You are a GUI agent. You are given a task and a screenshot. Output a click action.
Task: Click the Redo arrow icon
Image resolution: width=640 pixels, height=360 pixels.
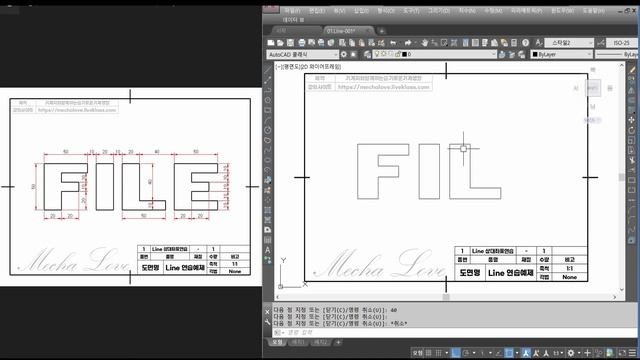pos(407,42)
